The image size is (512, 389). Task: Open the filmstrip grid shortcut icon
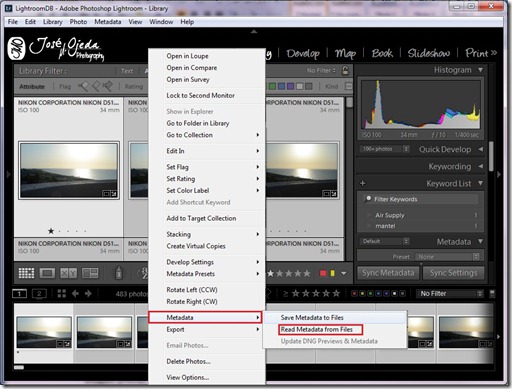coord(62,293)
